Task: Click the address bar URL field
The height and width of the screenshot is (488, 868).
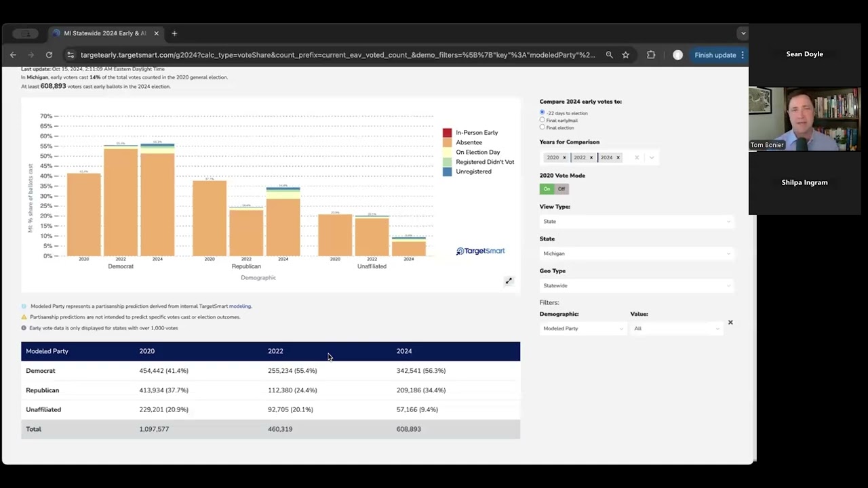Action: click(338, 55)
